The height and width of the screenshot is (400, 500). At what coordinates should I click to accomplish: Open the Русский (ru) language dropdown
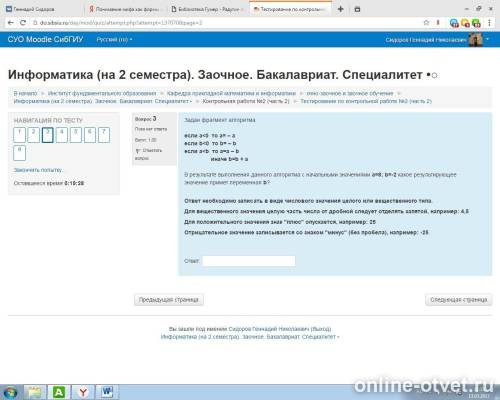coord(114,39)
